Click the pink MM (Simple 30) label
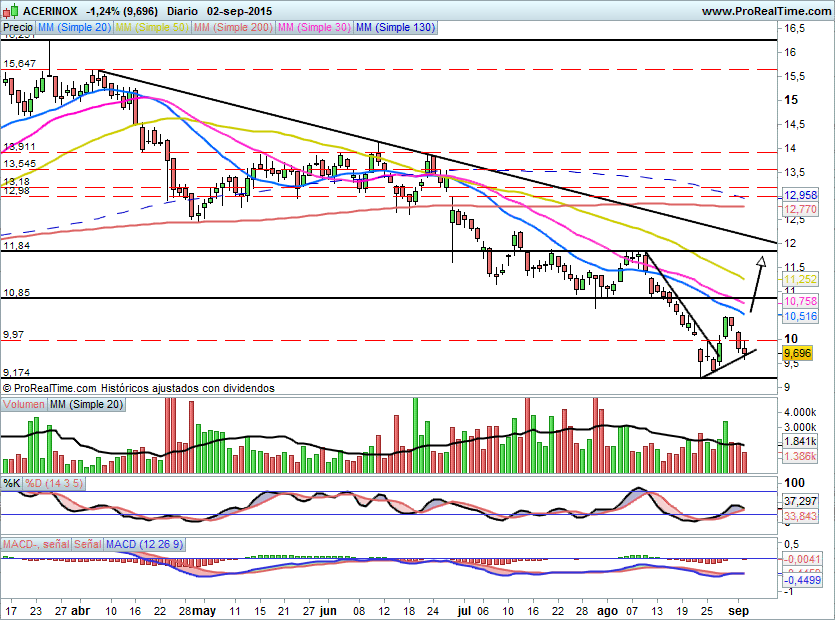 pos(314,29)
